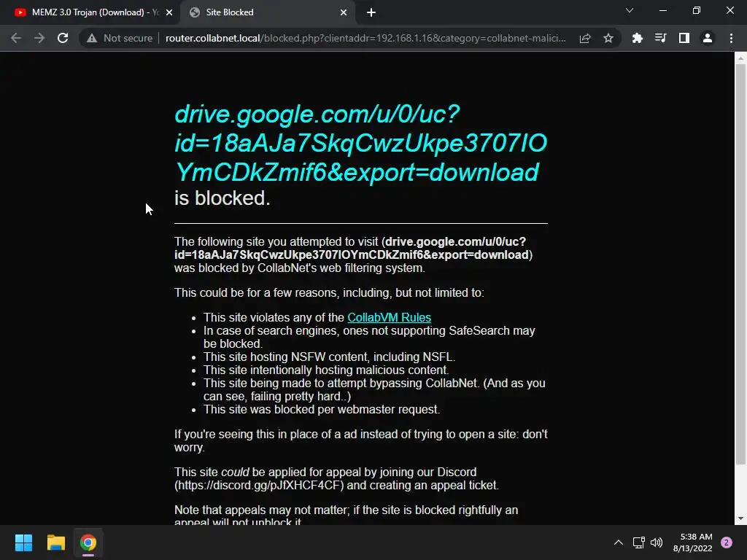Toggle the browser side panel
Screen dimensions: 747x560
point(684,38)
